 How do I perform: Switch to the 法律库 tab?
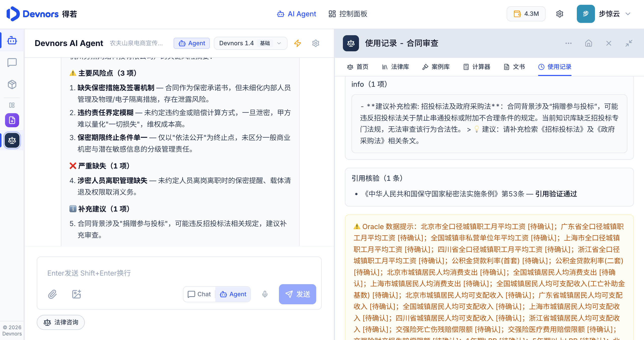(395, 67)
